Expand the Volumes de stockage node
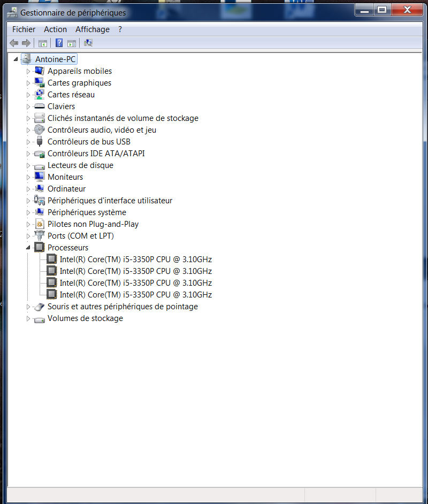This screenshot has height=504, width=428. 28,318
